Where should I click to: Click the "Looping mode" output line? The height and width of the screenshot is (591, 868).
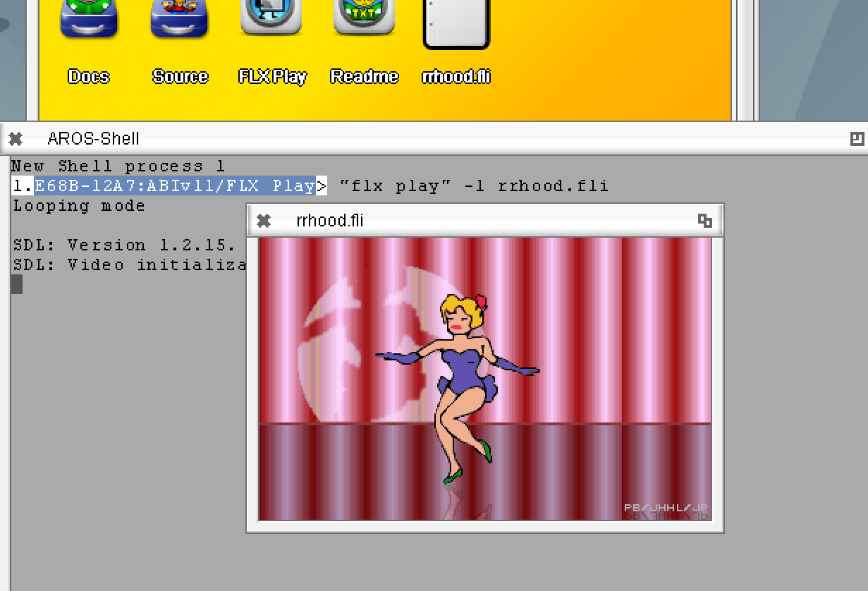(x=79, y=206)
